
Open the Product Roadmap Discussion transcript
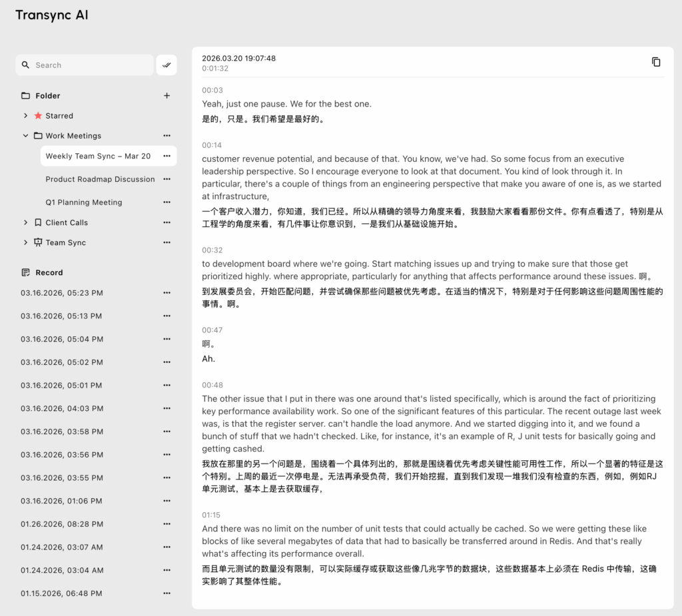tap(100, 179)
